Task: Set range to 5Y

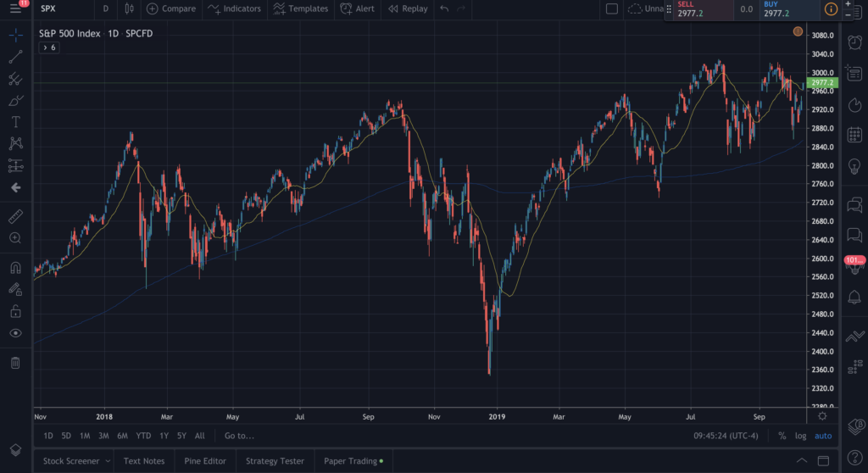Action: click(x=181, y=436)
